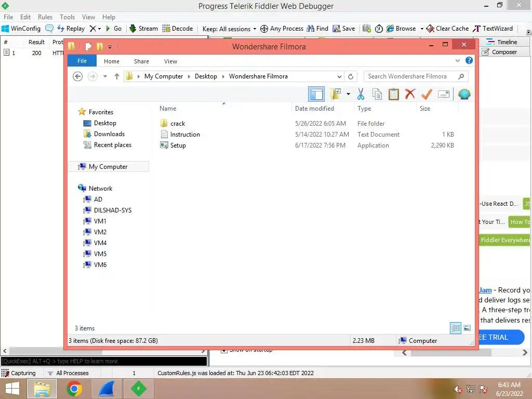Click Find binoculars in Fiddler toolbar
This screenshot has height=399, width=532.
coord(317,29)
